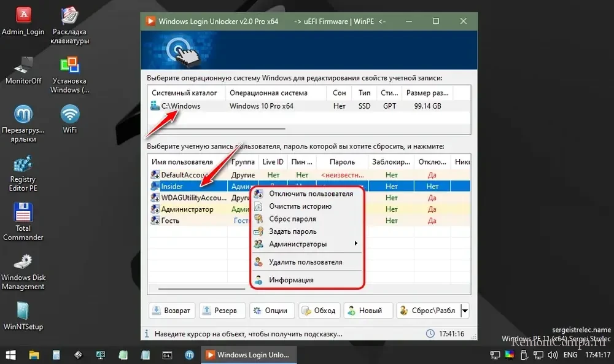Click the Резерв button
The width and height of the screenshot is (614, 364).
tap(222, 311)
